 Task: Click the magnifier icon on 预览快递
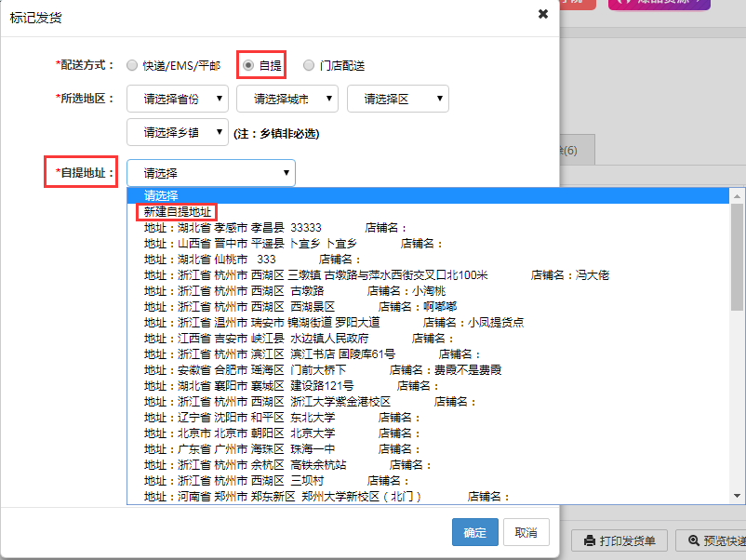point(694,540)
